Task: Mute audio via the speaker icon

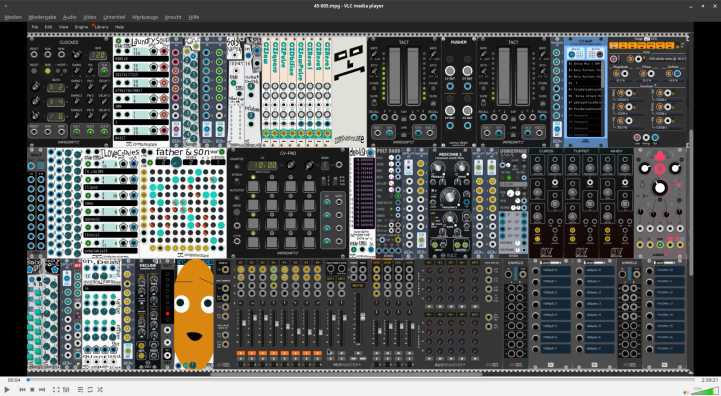Action: click(686, 392)
